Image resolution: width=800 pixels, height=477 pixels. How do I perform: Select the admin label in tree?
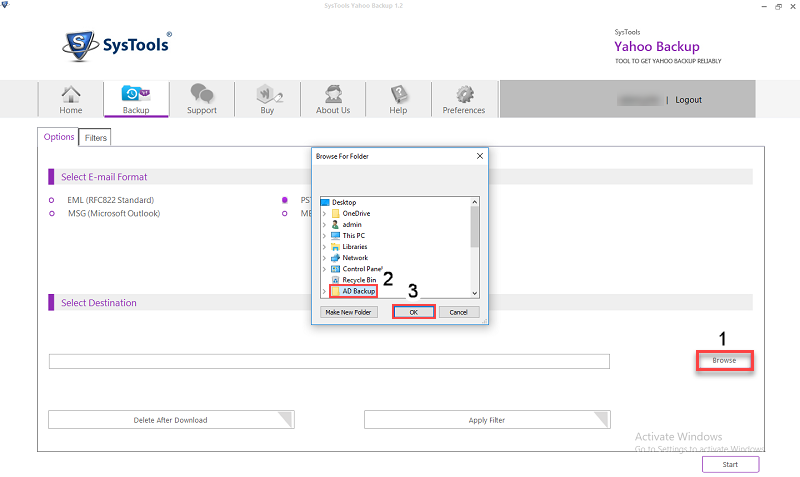click(x=352, y=224)
